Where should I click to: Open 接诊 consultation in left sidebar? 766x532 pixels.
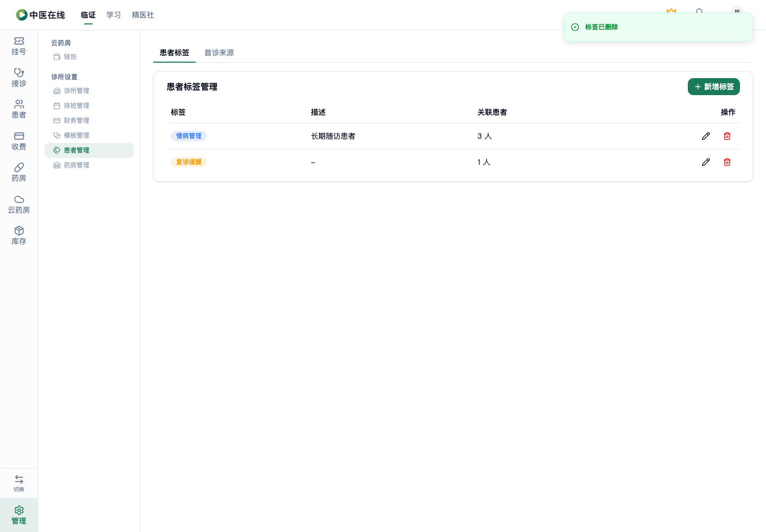[19, 78]
